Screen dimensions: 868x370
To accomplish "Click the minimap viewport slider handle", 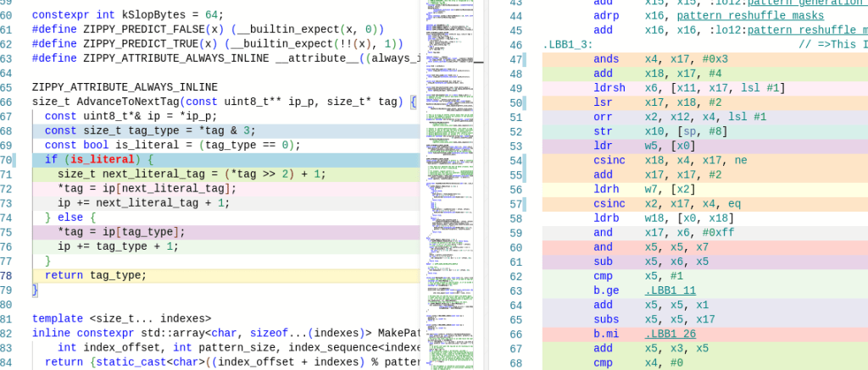I will pyautogui.click(x=478, y=62).
